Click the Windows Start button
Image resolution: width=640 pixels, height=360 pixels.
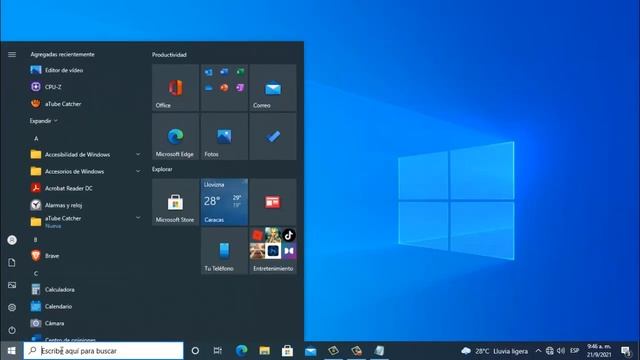[x=11, y=351]
